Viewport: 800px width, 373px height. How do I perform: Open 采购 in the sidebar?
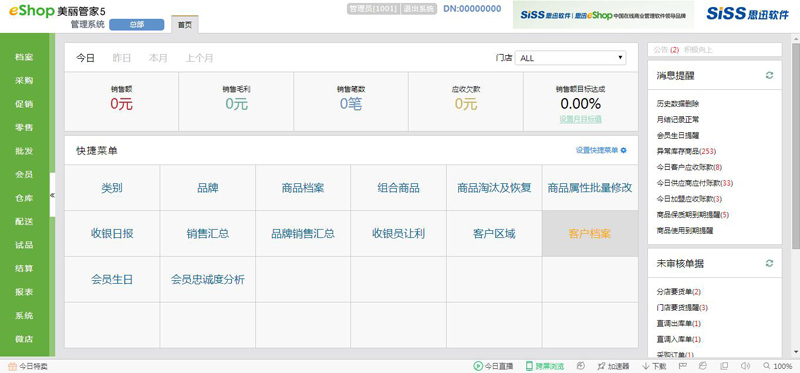pyautogui.click(x=24, y=81)
